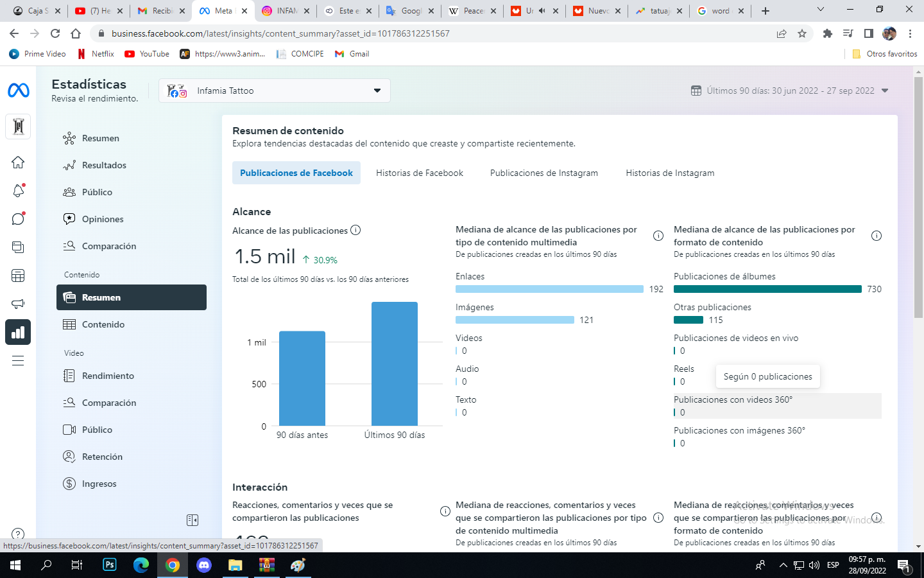Click the Últimos 90 días chart bar

click(x=395, y=363)
